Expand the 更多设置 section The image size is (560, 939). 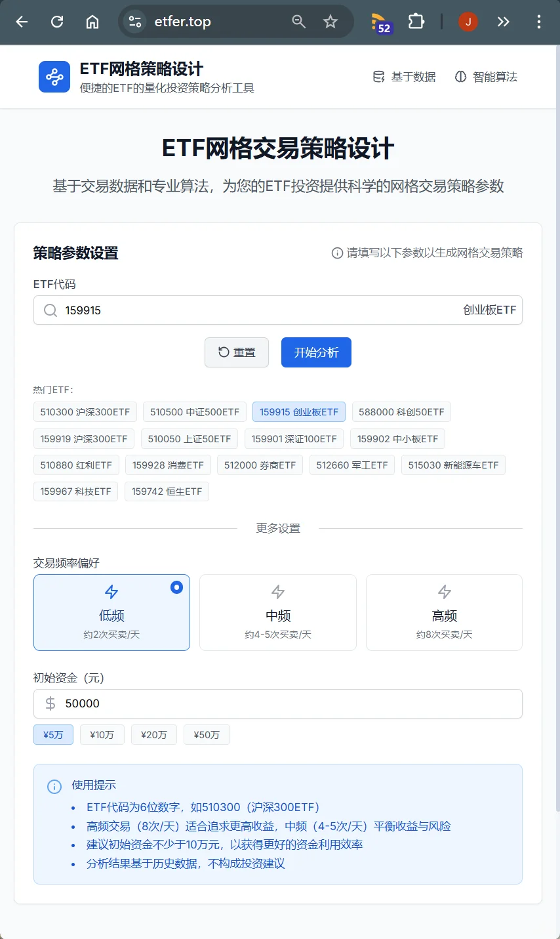click(x=277, y=528)
